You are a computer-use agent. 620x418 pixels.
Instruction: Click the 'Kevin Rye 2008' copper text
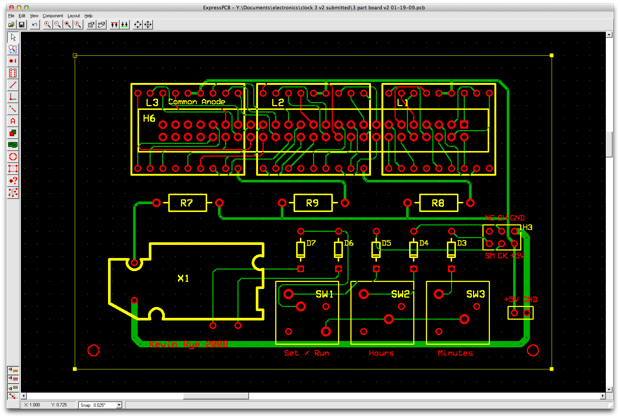[x=189, y=344]
